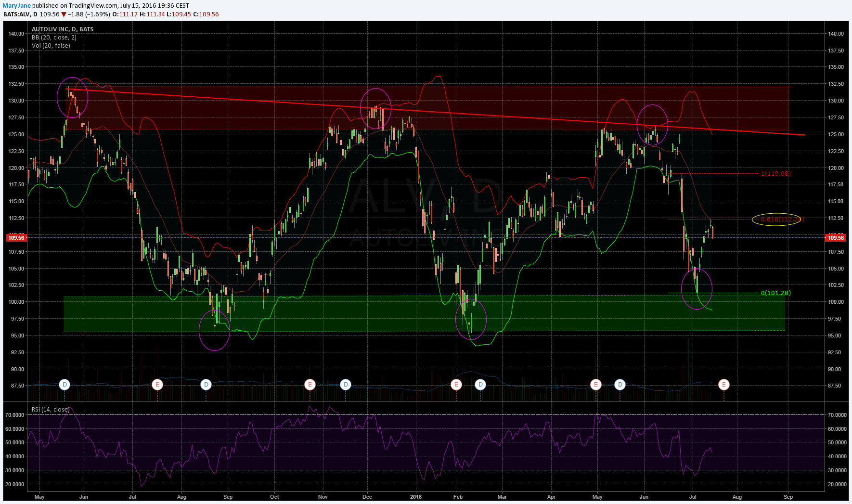Screen dimensions: 852x504
Task: Click the L:109.45 low price value
Action: [x=179, y=14]
